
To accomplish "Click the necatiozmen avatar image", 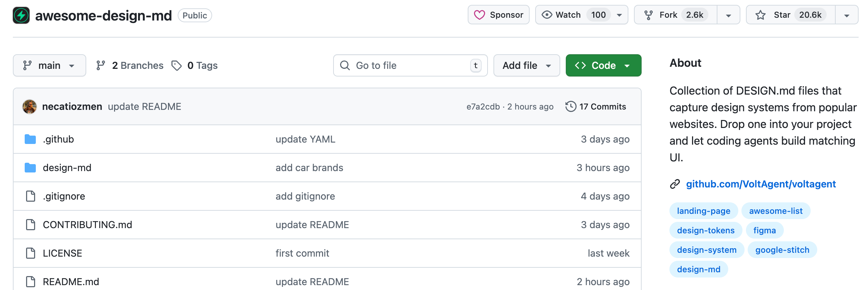I will point(30,106).
